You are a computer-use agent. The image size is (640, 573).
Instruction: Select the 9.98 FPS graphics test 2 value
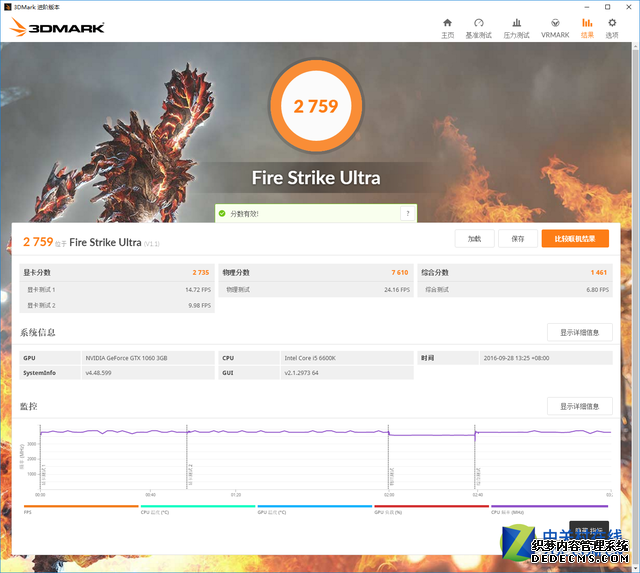200,306
